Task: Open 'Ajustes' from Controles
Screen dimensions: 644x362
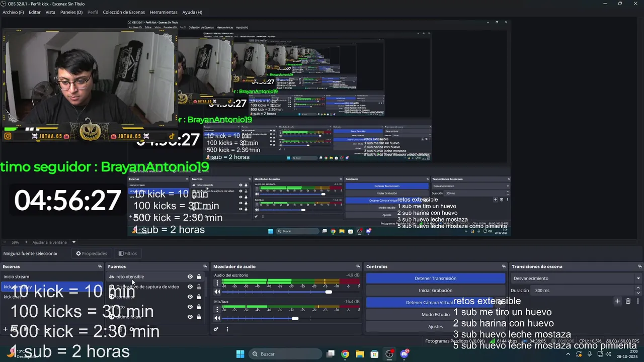Action: [x=436, y=326]
